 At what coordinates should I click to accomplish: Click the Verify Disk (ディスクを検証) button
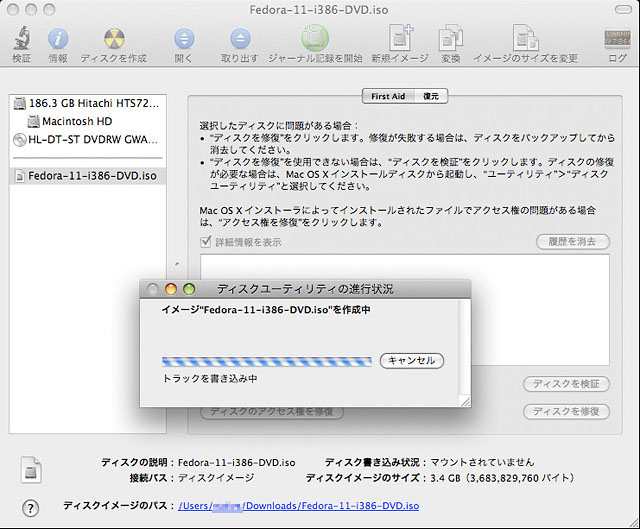point(566,384)
